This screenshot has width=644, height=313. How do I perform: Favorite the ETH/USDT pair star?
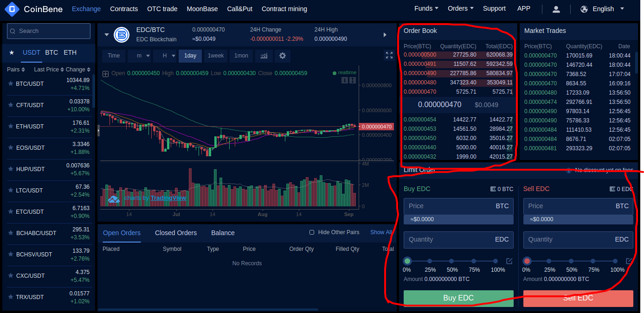(11, 127)
